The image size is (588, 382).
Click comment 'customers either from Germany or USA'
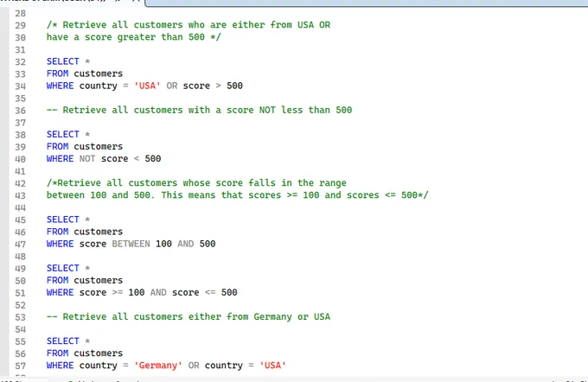tap(189, 317)
